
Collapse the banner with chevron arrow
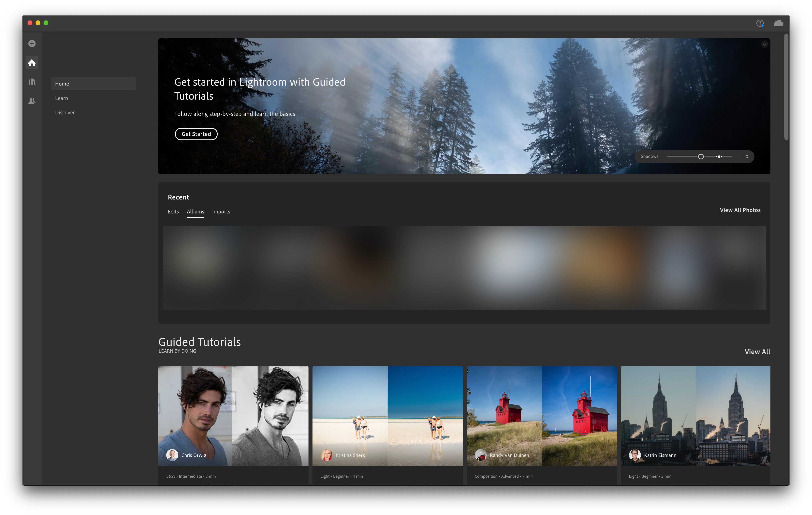coord(764,44)
